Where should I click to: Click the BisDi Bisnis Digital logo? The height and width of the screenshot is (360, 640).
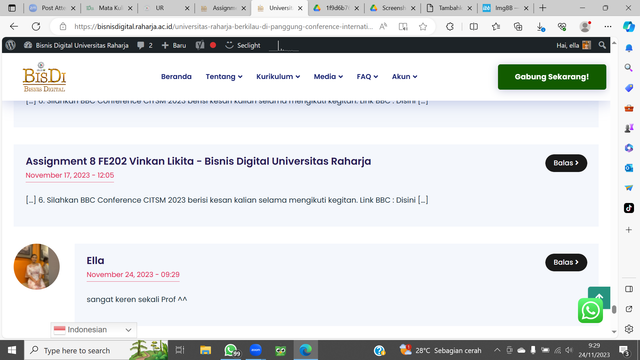click(x=44, y=77)
